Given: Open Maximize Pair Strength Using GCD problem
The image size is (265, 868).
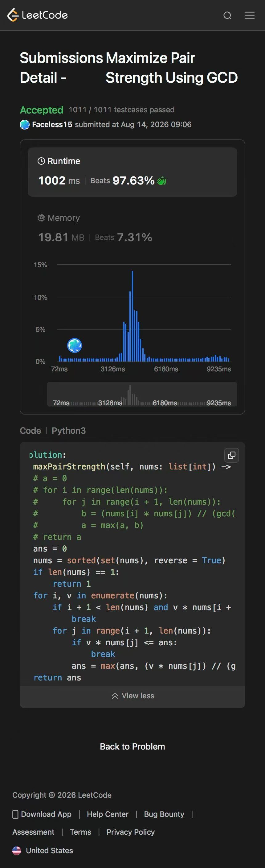Looking at the screenshot, I should (x=172, y=68).
